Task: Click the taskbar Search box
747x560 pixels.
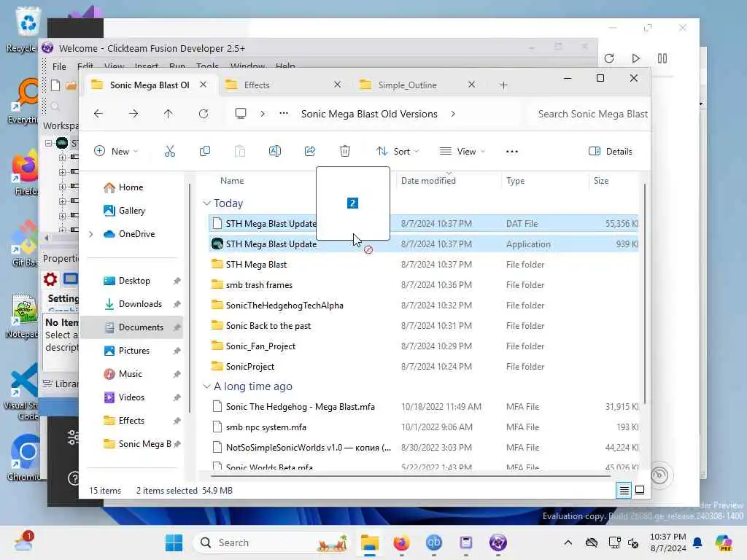Action: pos(271,542)
